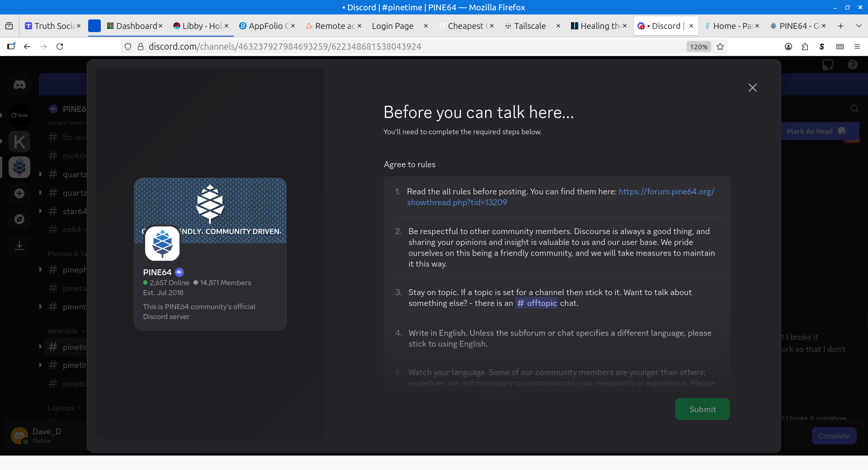This screenshot has height=470, width=868.
Task: Open the Discover servers compass icon
Action: pos(19,219)
